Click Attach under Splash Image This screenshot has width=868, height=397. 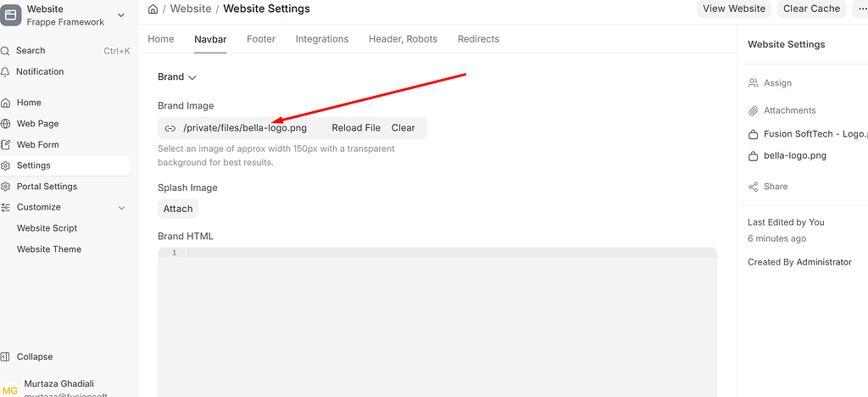178,209
